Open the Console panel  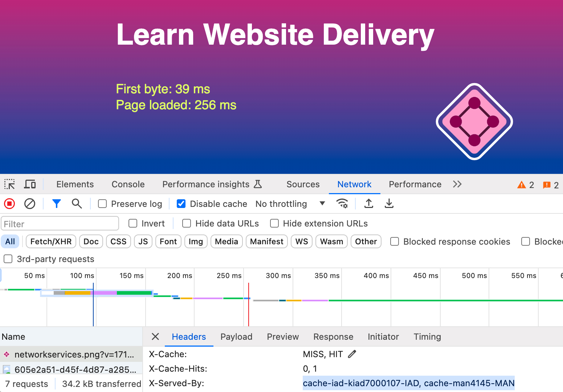point(128,184)
